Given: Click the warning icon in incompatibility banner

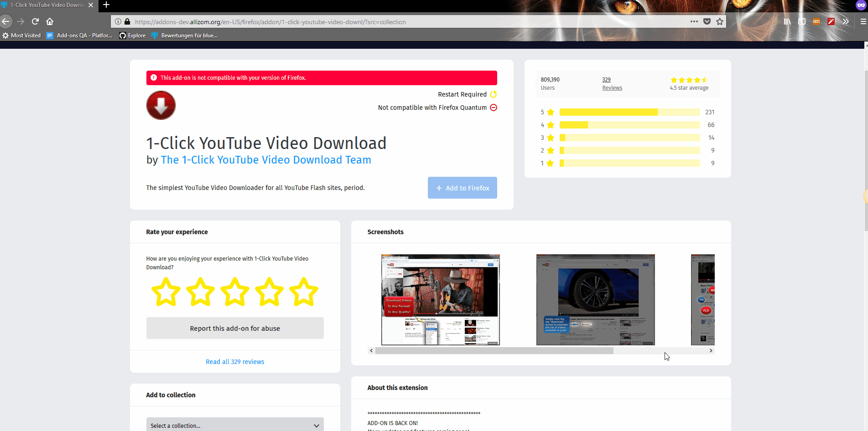Looking at the screenshot, I should tap(154, 78).
